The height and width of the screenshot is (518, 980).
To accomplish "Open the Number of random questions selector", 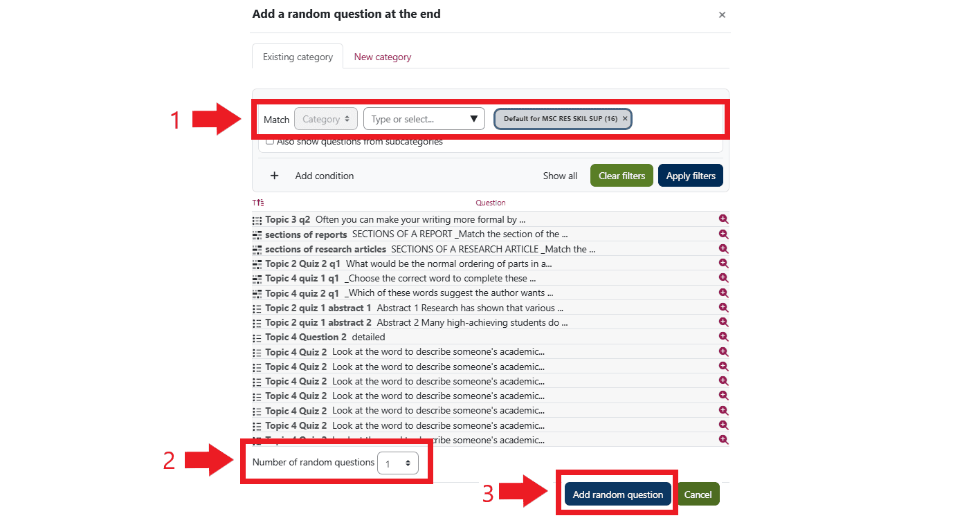I will [398, 463].
